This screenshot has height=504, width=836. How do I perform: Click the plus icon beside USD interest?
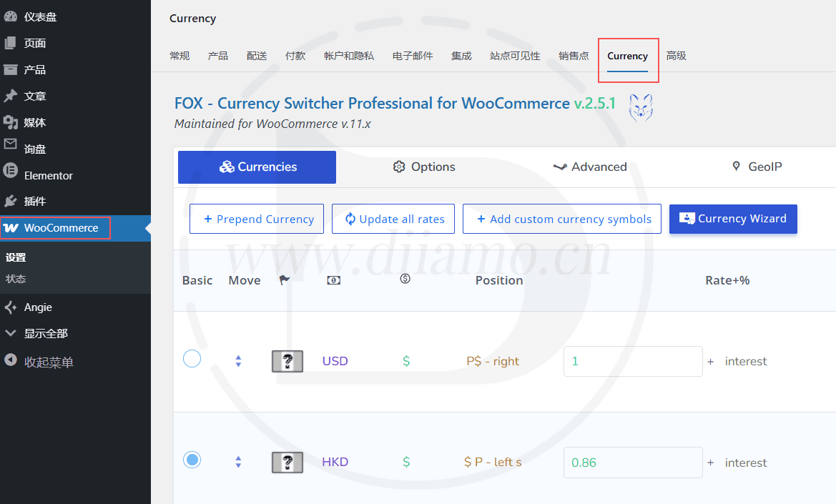(711, 362)
